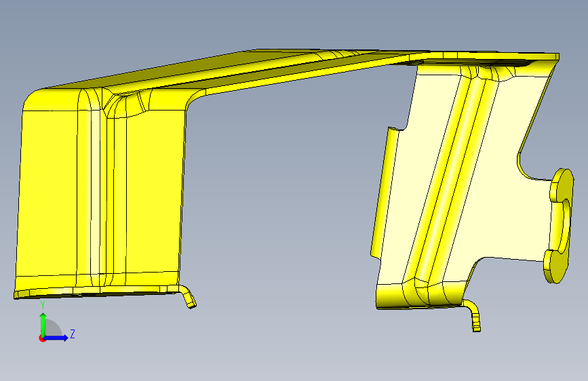588x381 pixels.
Task: Select the gray plane quadrant in the axis triad
Action: click(x=52, y=329)
